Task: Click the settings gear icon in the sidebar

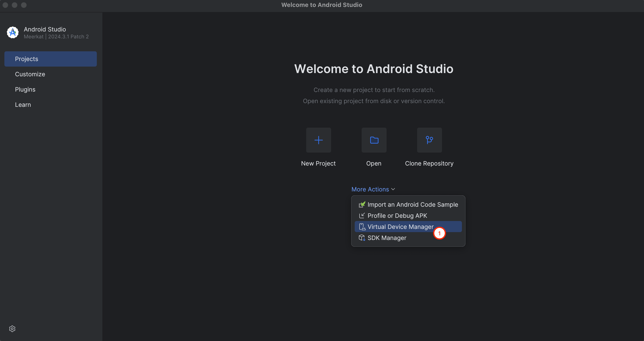Action: 12,329
